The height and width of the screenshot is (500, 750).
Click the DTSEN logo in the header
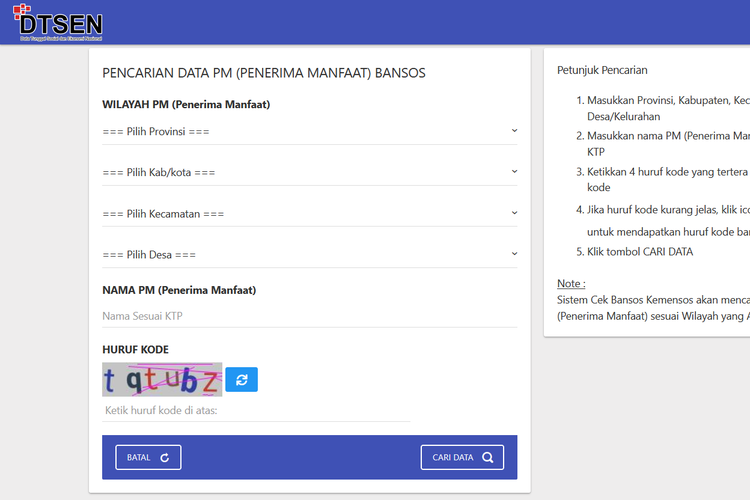59,22
